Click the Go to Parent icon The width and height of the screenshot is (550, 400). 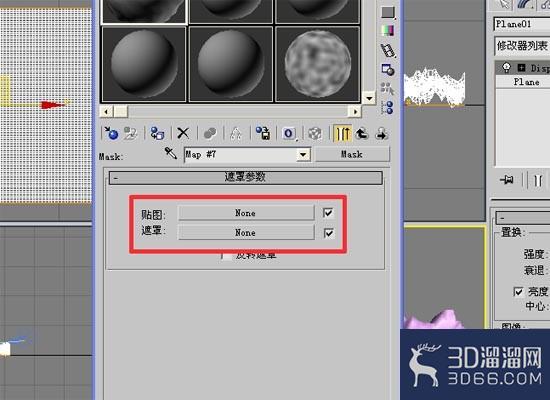tap(362, 133)
